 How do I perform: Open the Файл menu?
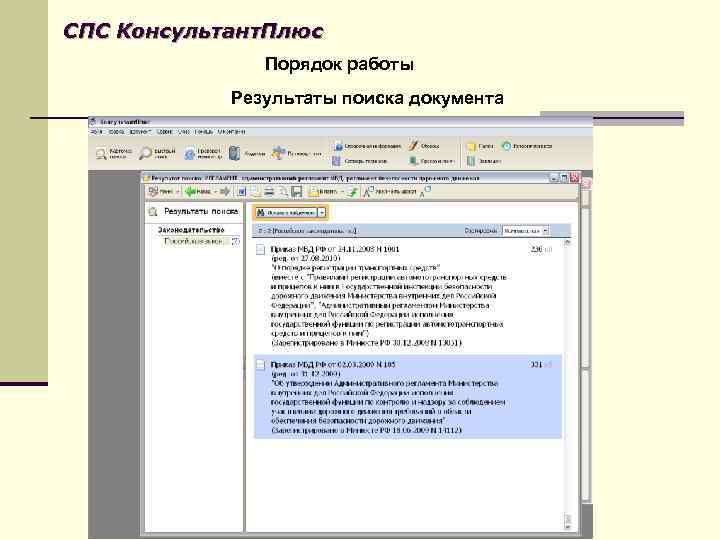click(x=96, y=131)
